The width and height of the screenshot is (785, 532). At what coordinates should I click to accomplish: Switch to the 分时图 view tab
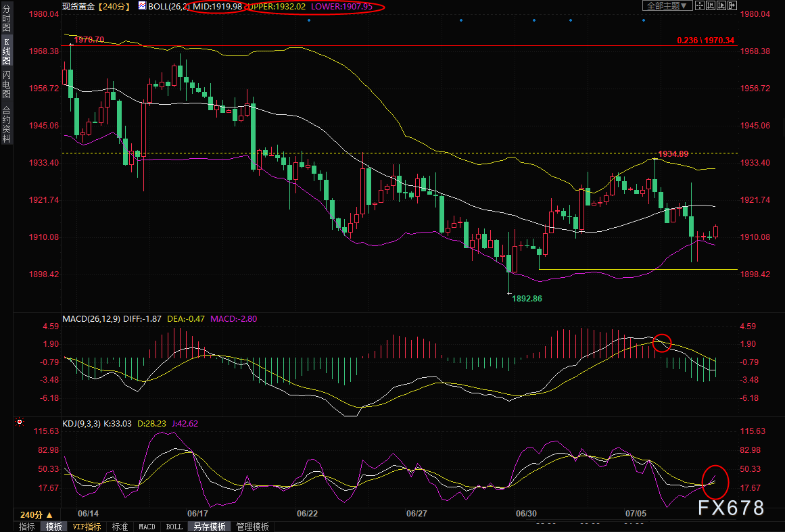pos(6,18)
